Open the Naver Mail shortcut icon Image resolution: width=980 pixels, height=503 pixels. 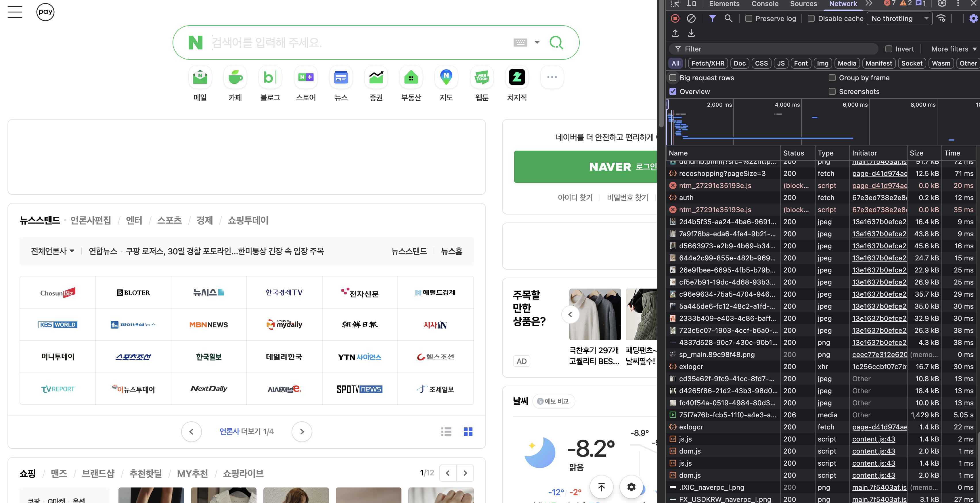coord(200,77)
